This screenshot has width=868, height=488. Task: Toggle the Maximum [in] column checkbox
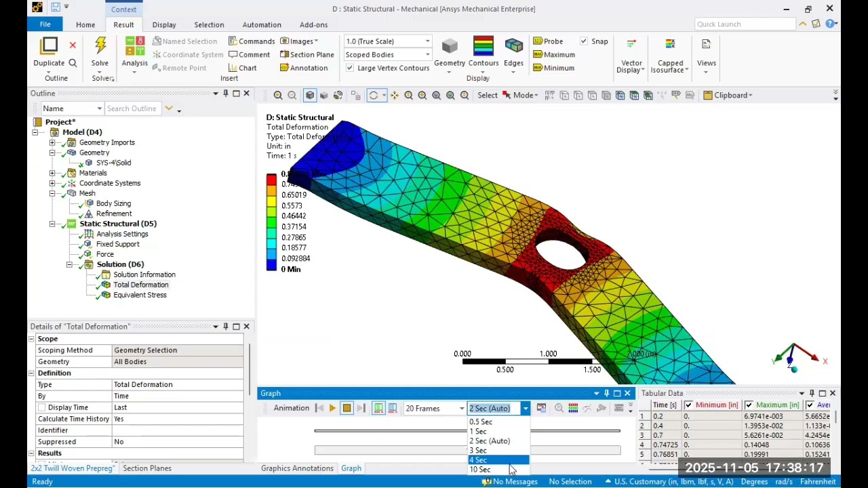click(x=749, y=405)
